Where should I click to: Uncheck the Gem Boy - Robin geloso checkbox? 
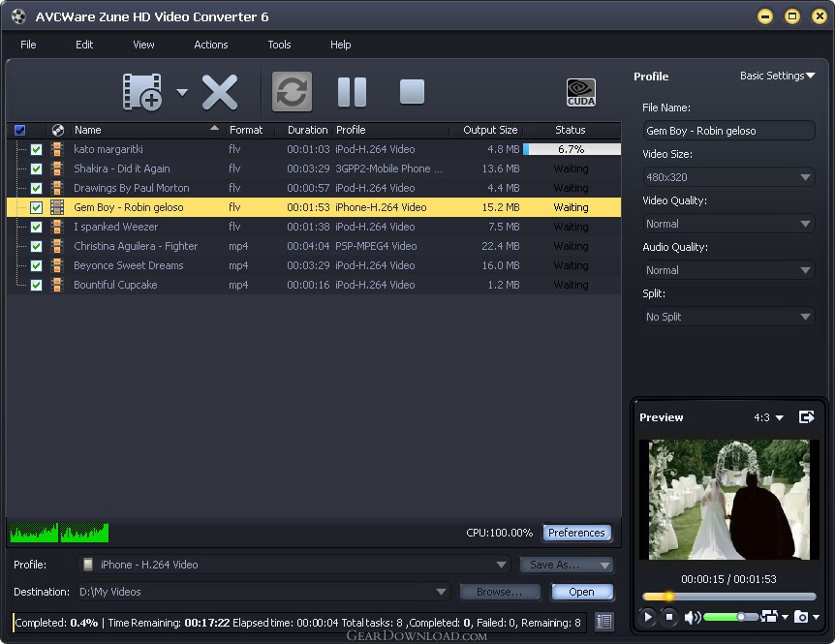pyautogui.click(x=36, y=207)
